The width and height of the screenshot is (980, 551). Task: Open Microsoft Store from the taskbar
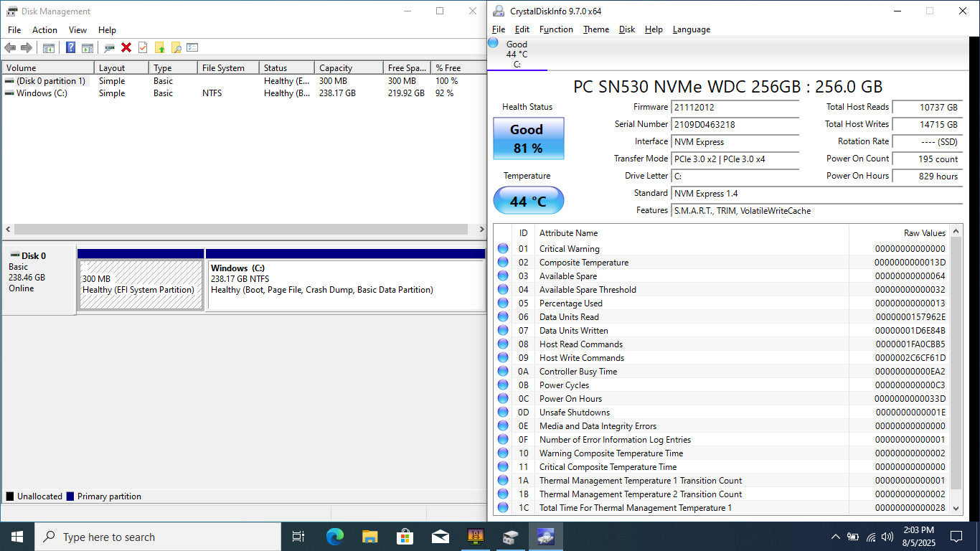point(405,537)
